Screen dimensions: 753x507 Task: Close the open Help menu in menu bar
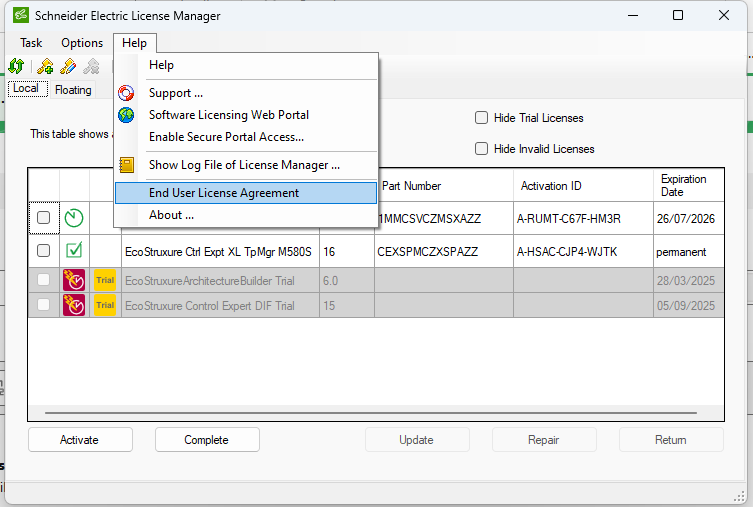click(134, 43)
